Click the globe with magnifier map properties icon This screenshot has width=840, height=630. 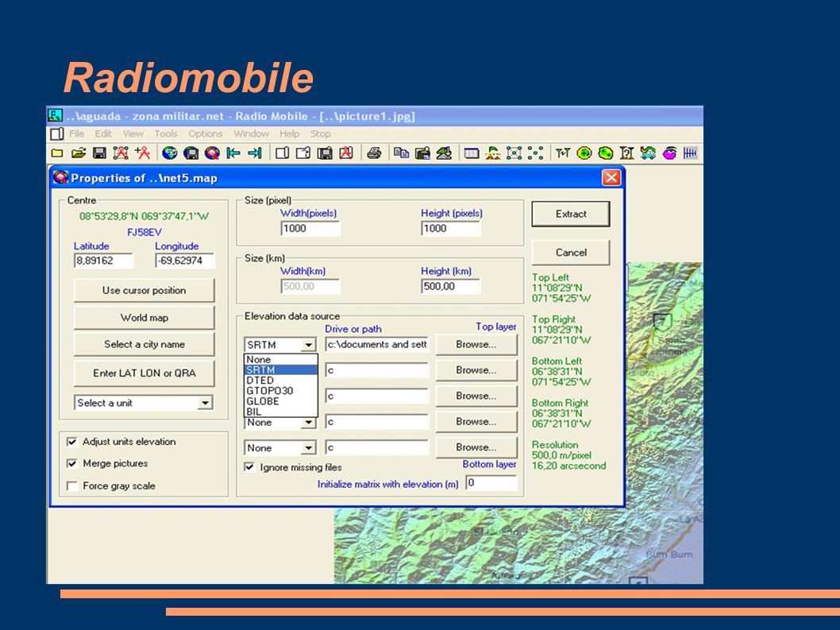[x=212, y=153]
